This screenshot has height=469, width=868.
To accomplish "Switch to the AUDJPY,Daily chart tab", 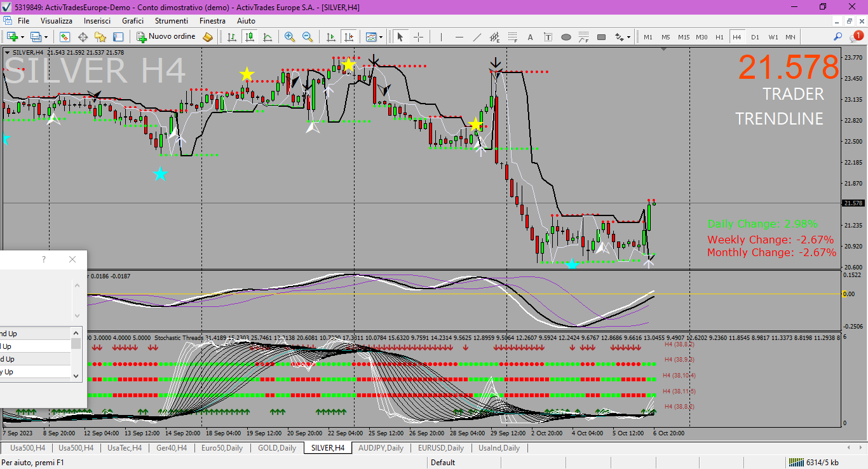I will click(381, 448).
